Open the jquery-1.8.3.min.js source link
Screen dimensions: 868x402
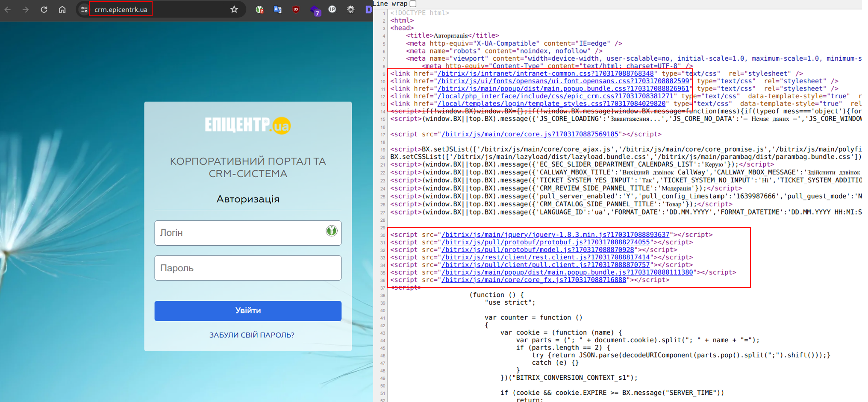[x=556, y=235]
